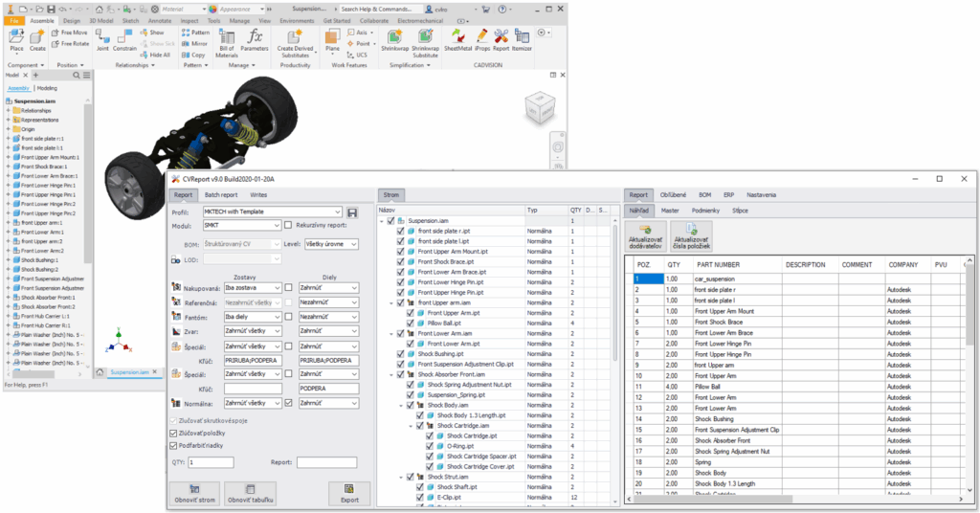This screenshot has width=980, height=513.
Task: Toggle the Rekurzívny report checkbox
Action: click(288, 225)
